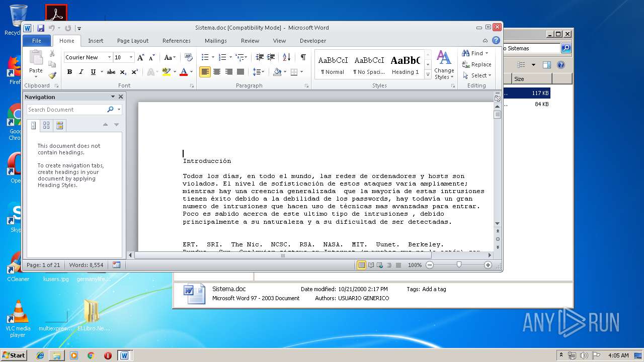
Task: Switch to the Page Layout tab
Action: tap(133, 41)
